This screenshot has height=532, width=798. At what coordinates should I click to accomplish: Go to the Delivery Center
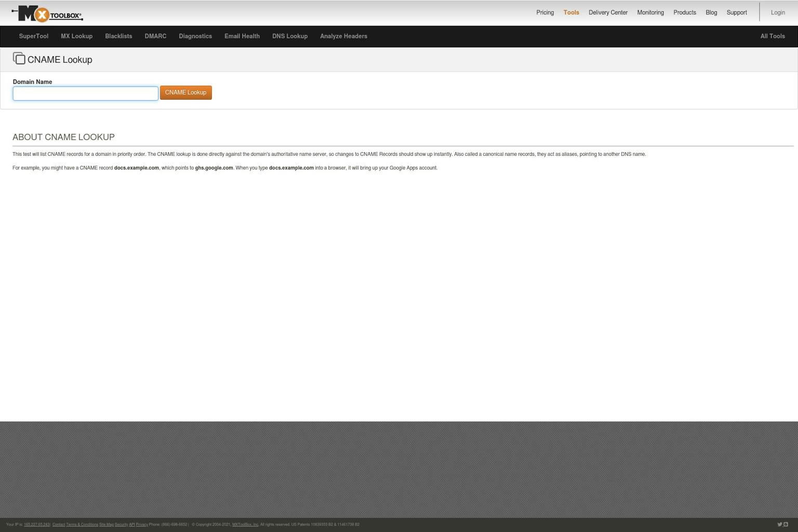point(608,12)
